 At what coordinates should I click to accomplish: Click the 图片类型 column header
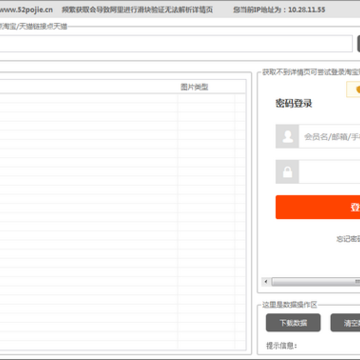pyautogui.click(x=194, y=87)
